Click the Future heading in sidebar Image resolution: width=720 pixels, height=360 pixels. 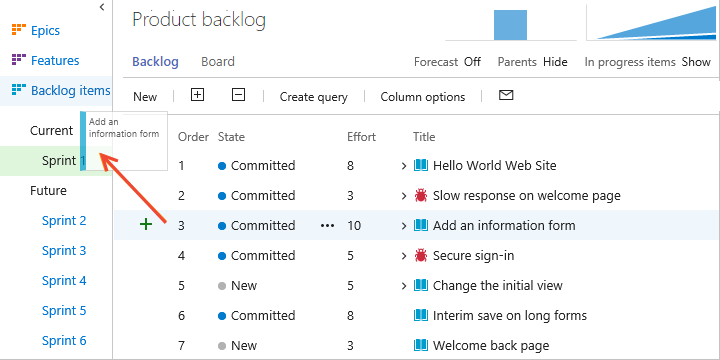point(48,191)
